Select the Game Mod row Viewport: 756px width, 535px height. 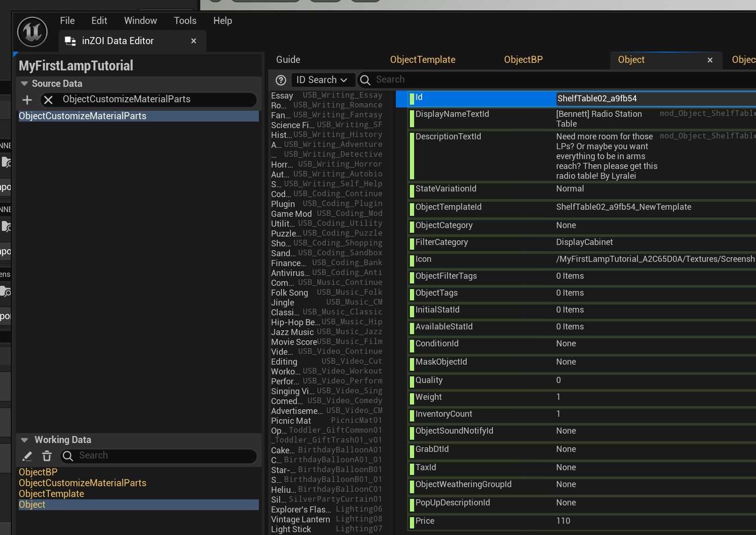click(326, 214)
